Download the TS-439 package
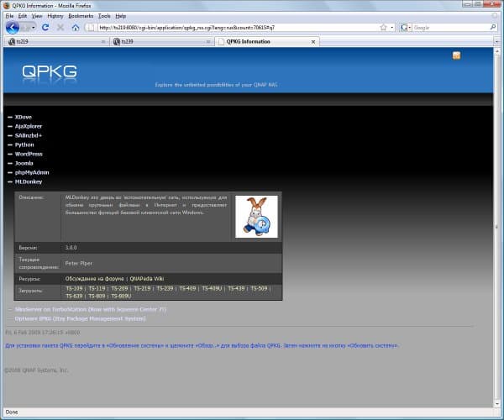The image size is (504, 420). click(x=236, y=289)
